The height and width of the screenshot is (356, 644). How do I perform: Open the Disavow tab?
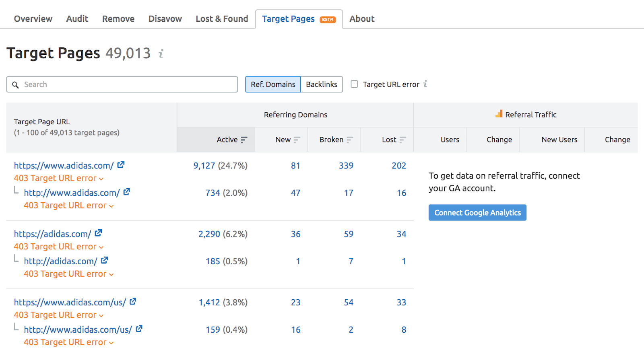click(165, 19)
